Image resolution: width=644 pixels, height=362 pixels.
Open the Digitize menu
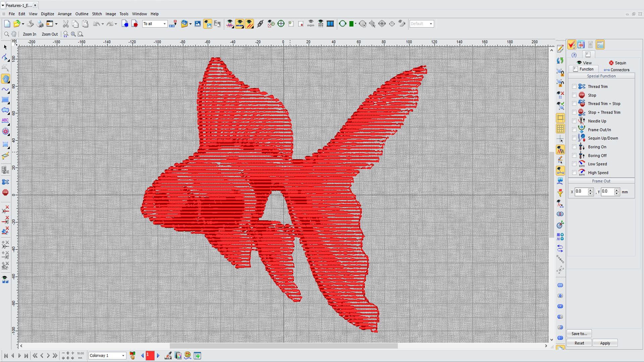47,14
